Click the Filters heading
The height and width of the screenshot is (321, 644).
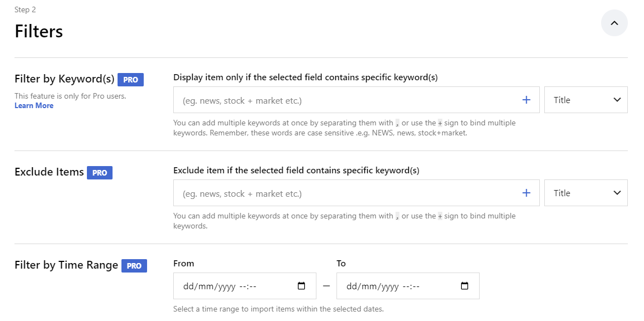tap(38, 31)
